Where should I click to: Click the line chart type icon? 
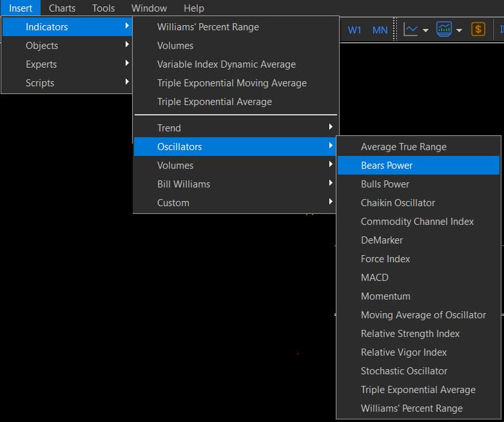coord(411,30)
